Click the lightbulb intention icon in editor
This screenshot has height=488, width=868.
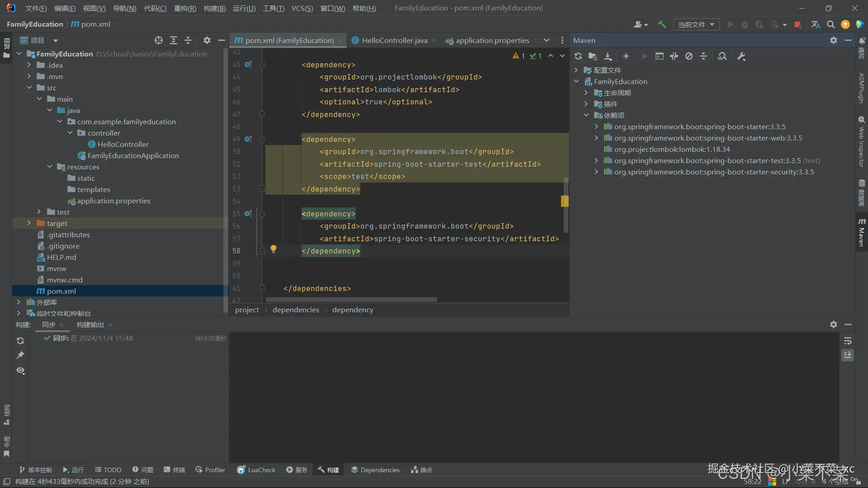click(273, 249)
